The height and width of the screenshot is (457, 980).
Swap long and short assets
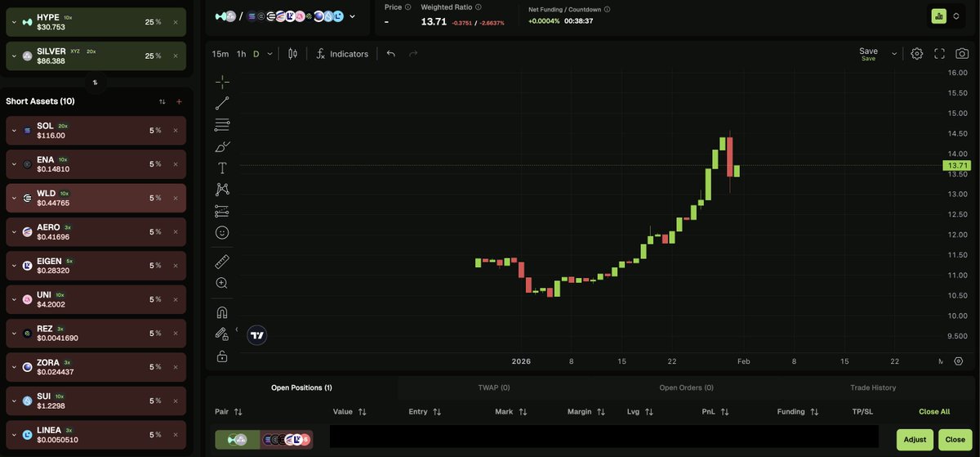[x=95, y=83]
